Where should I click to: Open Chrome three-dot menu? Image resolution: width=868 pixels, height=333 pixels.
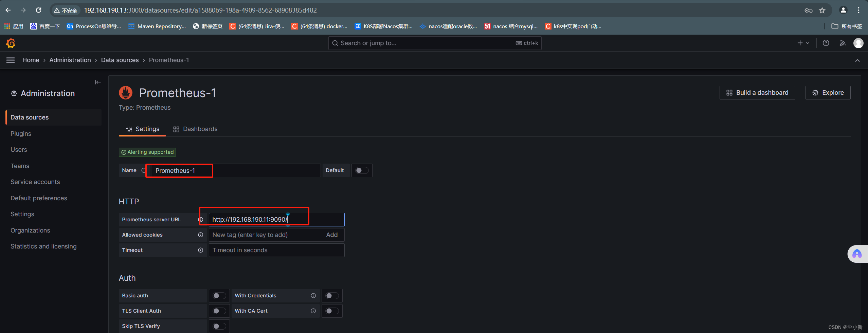[x=858, y=10]
